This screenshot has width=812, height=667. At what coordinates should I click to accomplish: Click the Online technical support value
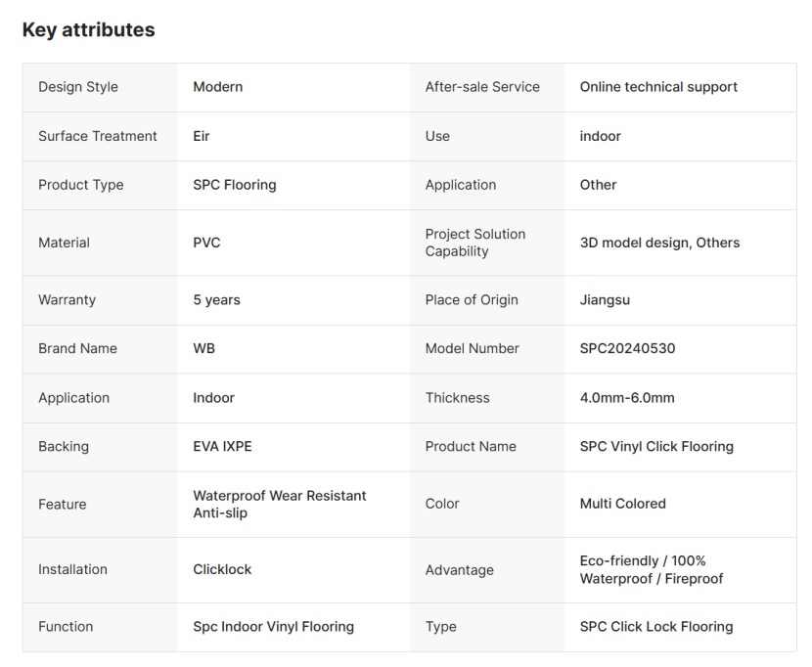658,87
